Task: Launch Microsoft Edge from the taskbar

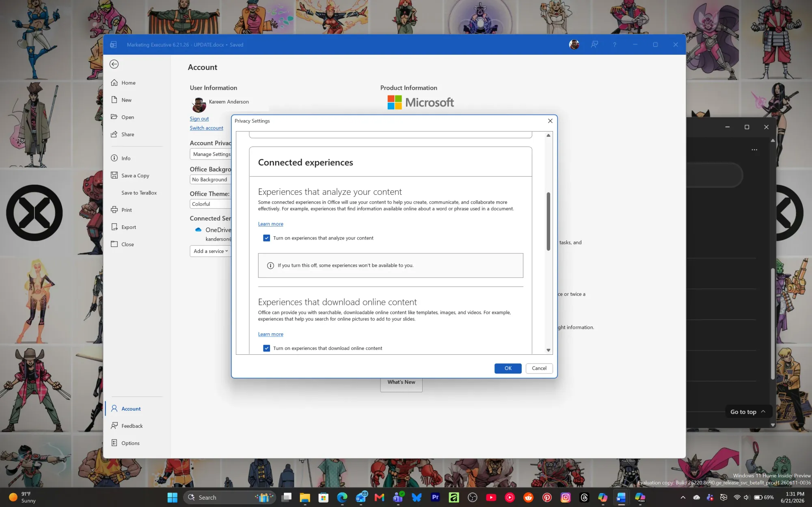Action: [x=342, y=497]
